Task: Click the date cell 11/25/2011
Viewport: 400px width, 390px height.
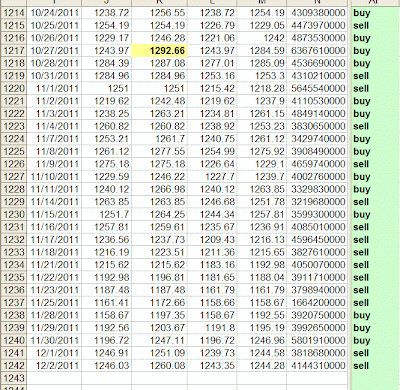Action: click(54, 303)
